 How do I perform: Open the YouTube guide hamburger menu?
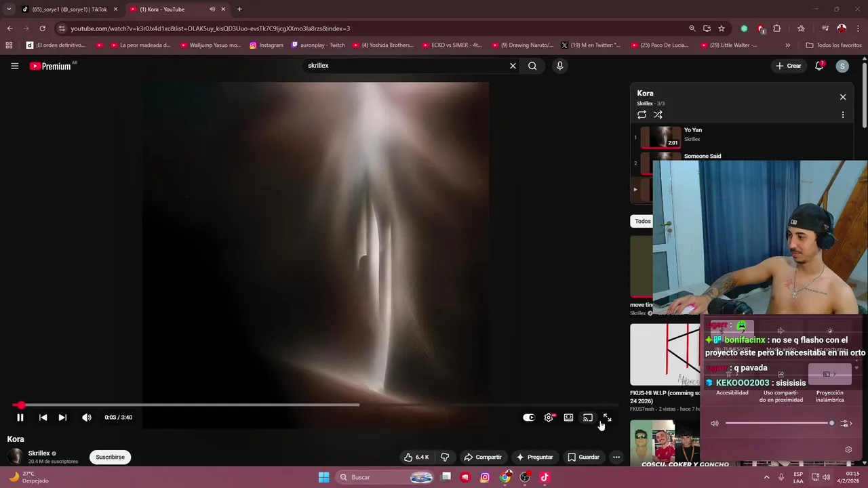[x=14, y=66]
